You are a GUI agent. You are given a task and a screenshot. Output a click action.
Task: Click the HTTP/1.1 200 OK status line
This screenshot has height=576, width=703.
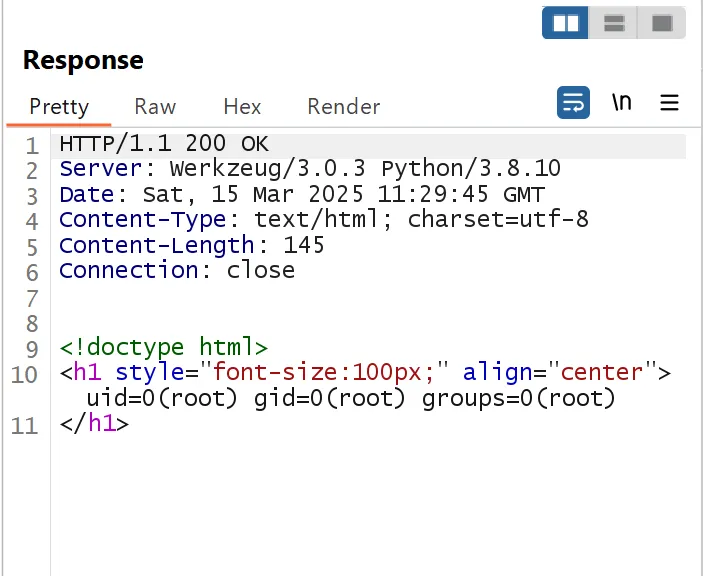click(164, 144)
